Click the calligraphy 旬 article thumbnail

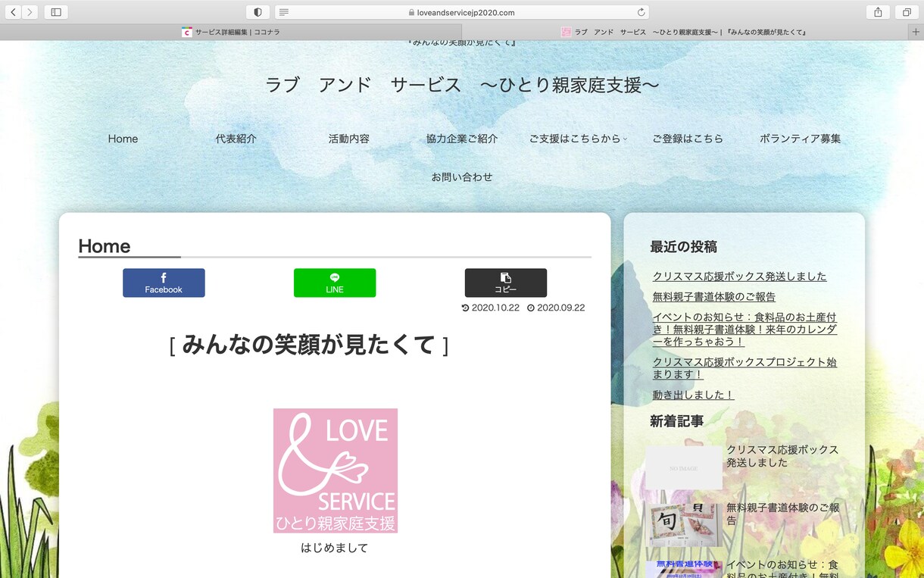683,523
